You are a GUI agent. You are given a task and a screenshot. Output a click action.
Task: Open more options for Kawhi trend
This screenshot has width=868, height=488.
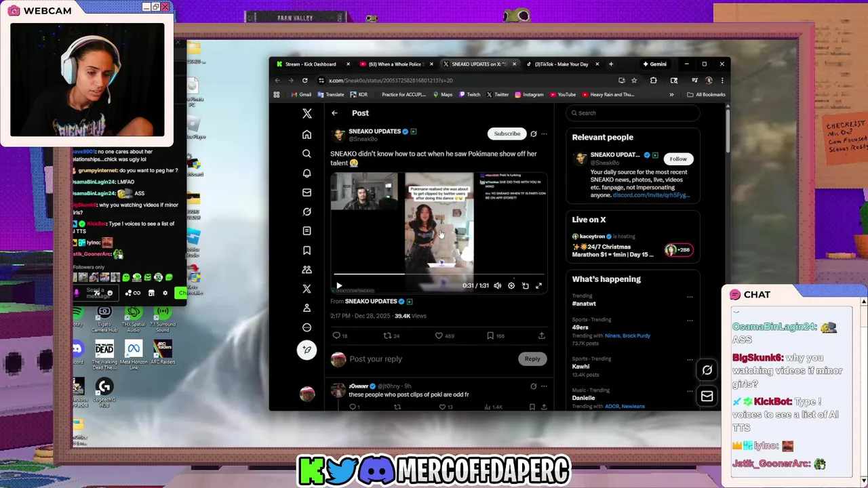[x=690, y=359]
